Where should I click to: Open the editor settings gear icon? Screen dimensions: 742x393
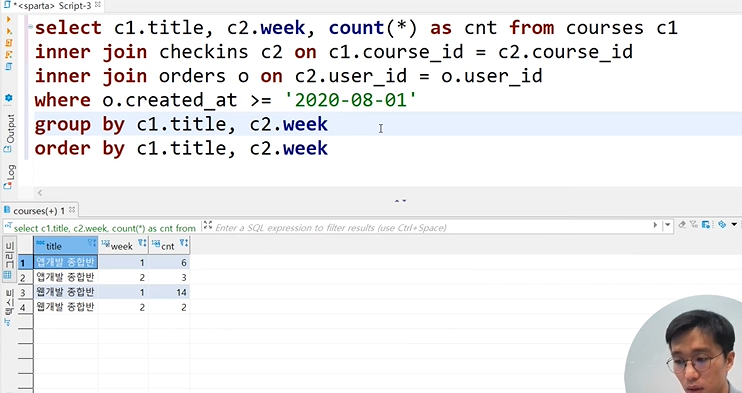[9, 98]
